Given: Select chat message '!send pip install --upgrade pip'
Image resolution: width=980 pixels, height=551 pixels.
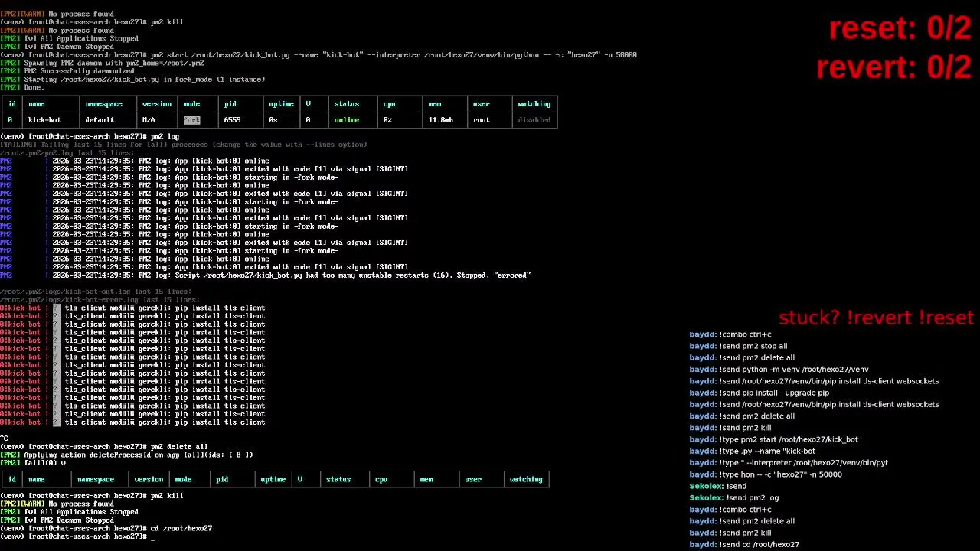Looking at the screenshot, I should [759, 393].
